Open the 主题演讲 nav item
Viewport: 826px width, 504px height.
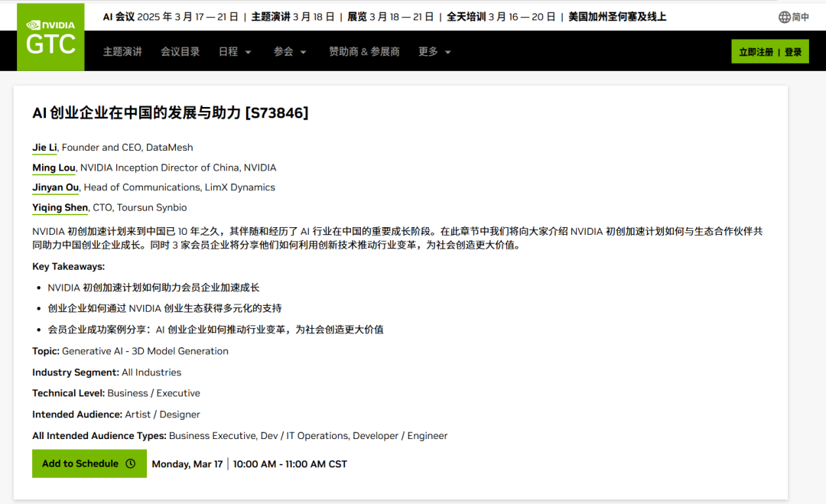122,51
